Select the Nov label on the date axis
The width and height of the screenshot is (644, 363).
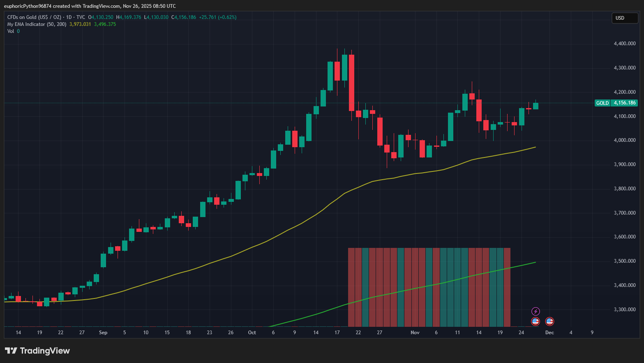pyautogui.click(x=415, y=332)
